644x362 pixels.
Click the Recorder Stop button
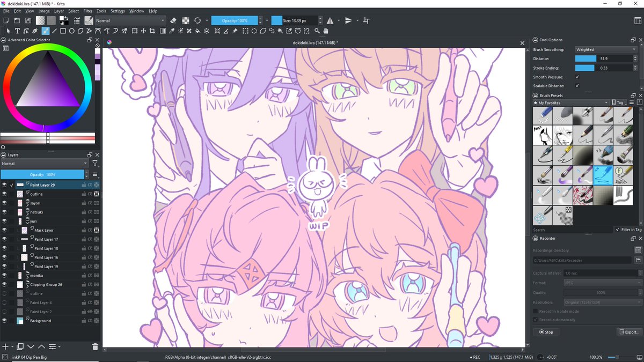coord(546,332)
